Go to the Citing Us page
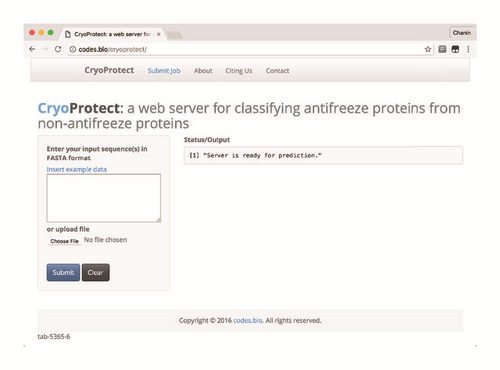500x370 pixels. pyautogui.click(x=239, y=71)
